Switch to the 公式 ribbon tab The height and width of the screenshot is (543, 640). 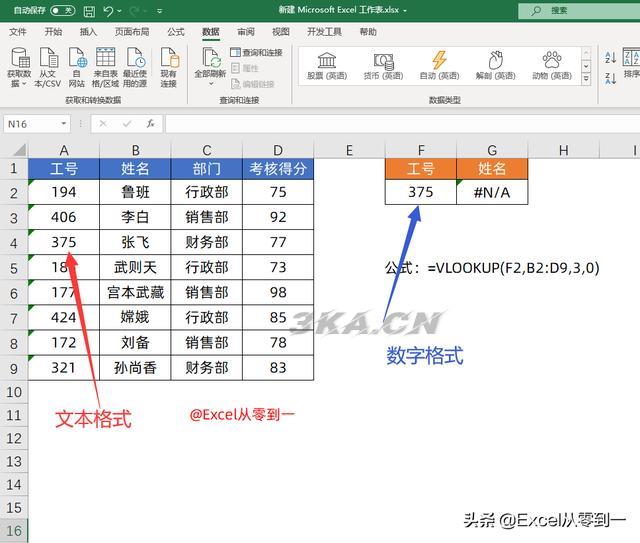tap(176, 32)
